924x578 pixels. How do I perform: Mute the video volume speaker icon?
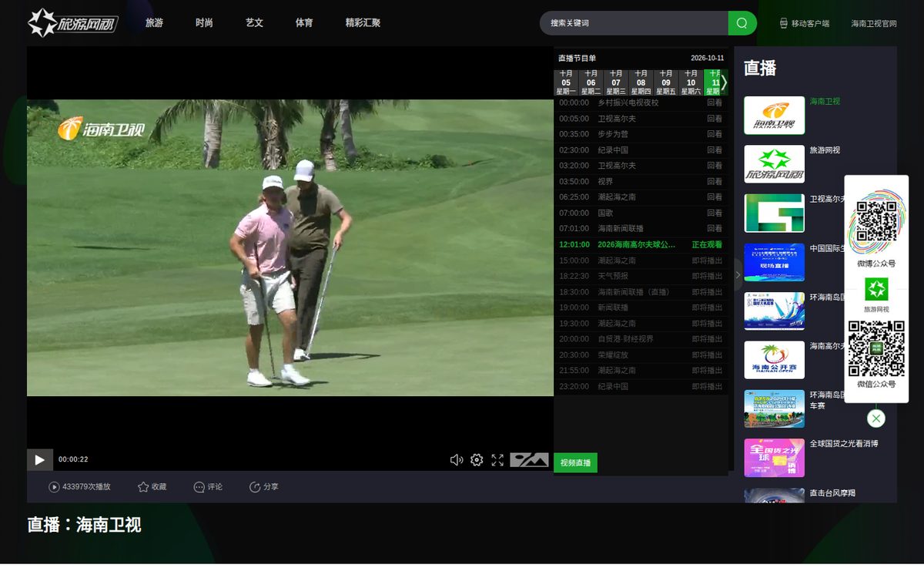[457, 460]
